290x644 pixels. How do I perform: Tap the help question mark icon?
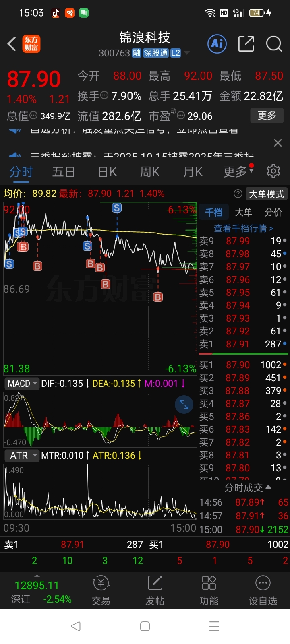pyautogui.click(x=238, y=194)
